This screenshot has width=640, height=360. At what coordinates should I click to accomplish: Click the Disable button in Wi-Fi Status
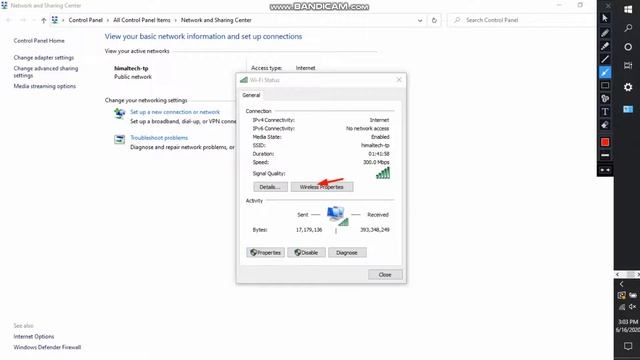pyautogui.click(x=306, y=253)
